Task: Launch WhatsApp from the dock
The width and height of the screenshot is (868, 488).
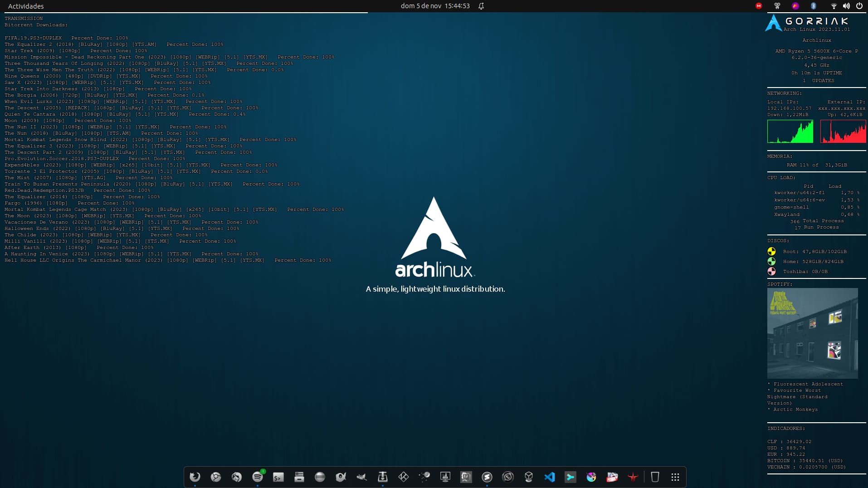Action: click(508, 477)
